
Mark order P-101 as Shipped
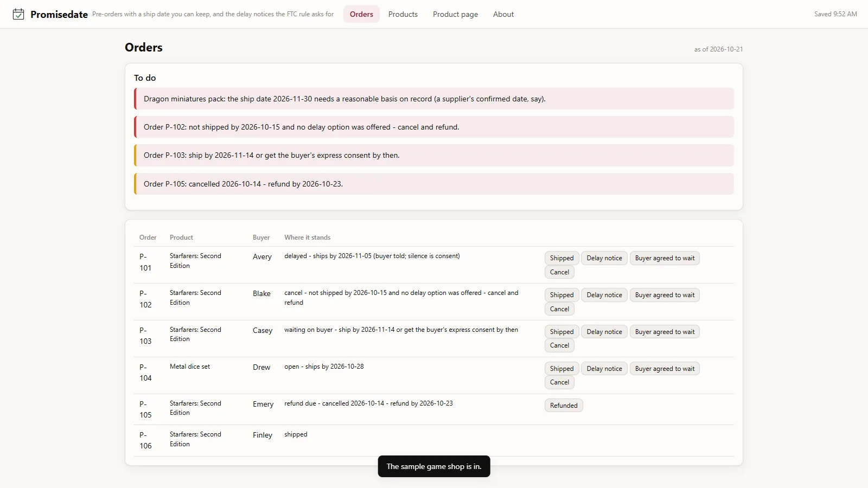pos(561,258)
